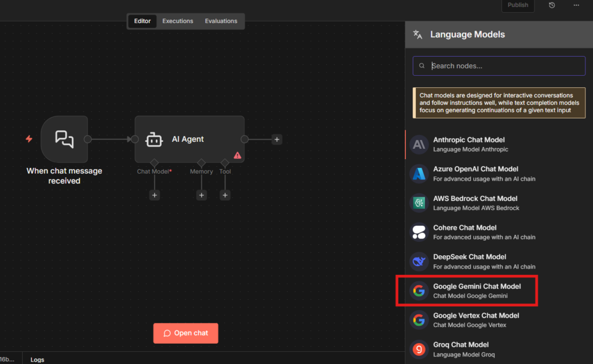593x364 pixels.
Task: Click the Groq Chat Model icon
Action: [x=419, y=349]
